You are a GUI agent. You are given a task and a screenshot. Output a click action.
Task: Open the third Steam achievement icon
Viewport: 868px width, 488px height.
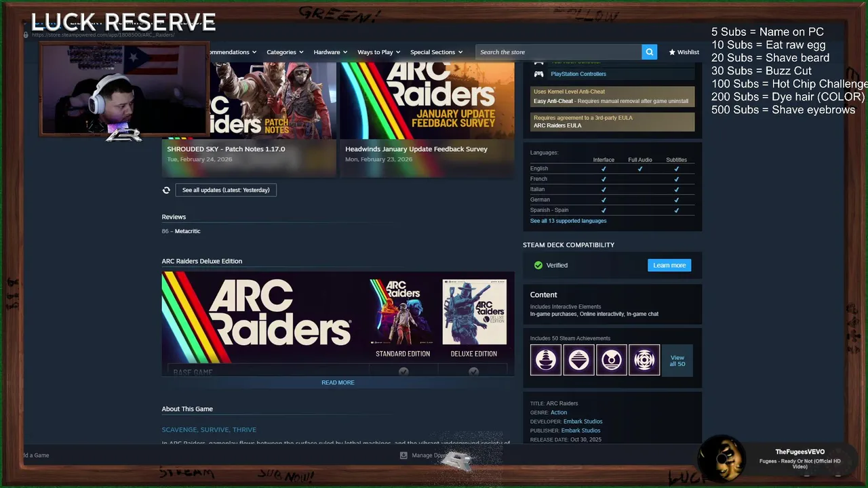[x=611, y=360]
